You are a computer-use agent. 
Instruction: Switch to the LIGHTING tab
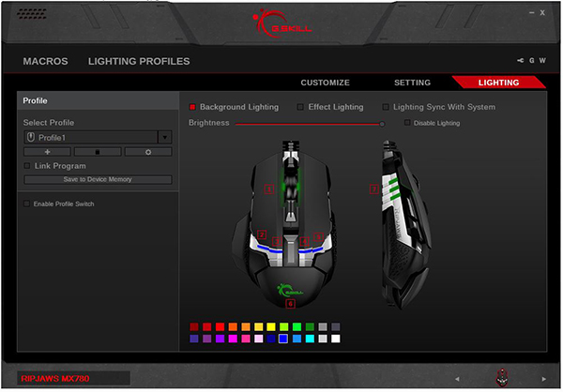498,83
